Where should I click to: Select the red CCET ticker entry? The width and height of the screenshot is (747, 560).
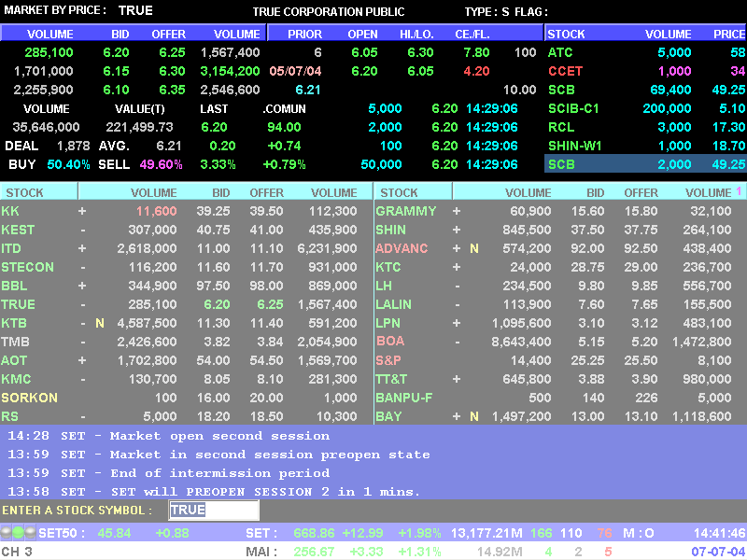(x=565, y=71)
